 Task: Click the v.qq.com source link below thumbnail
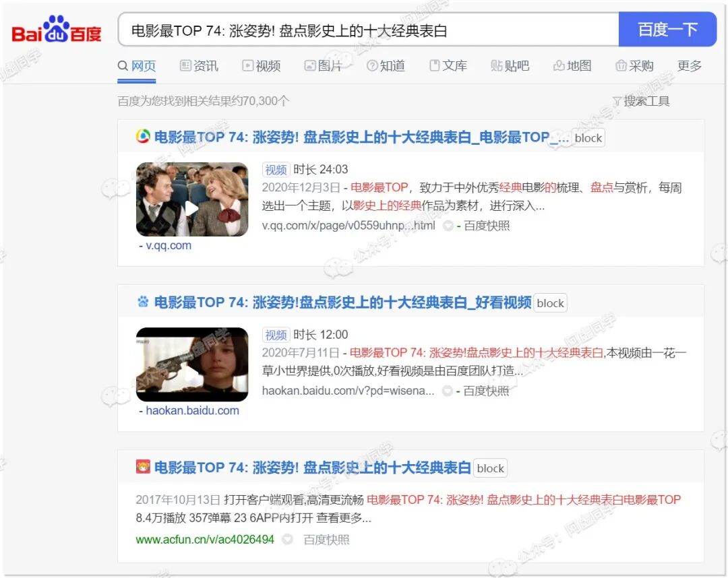pyautogui.click(x=169, y=245)
